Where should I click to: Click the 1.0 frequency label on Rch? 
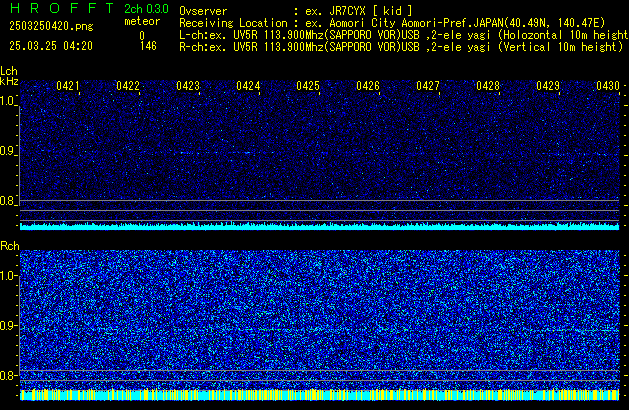[7, 276]
